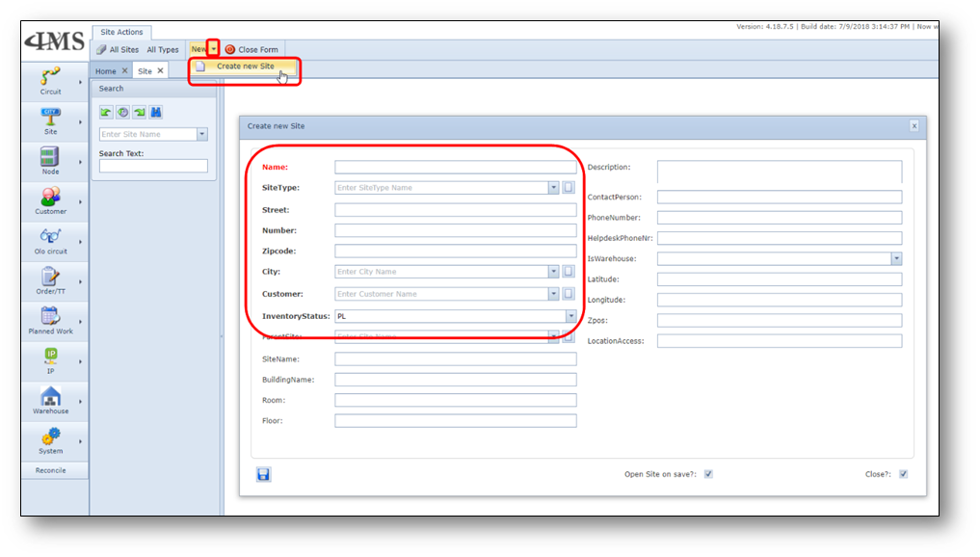Choose Create new Site menu entry
The height and width of the screenshot is (557, 980).
(x=245, y=66)
